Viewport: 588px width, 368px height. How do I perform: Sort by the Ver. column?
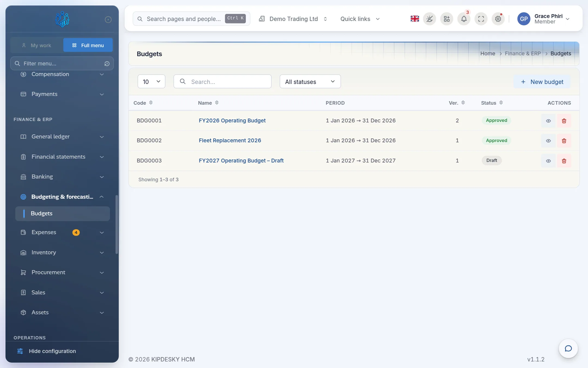pyautogui.click(x=457, y=103)
